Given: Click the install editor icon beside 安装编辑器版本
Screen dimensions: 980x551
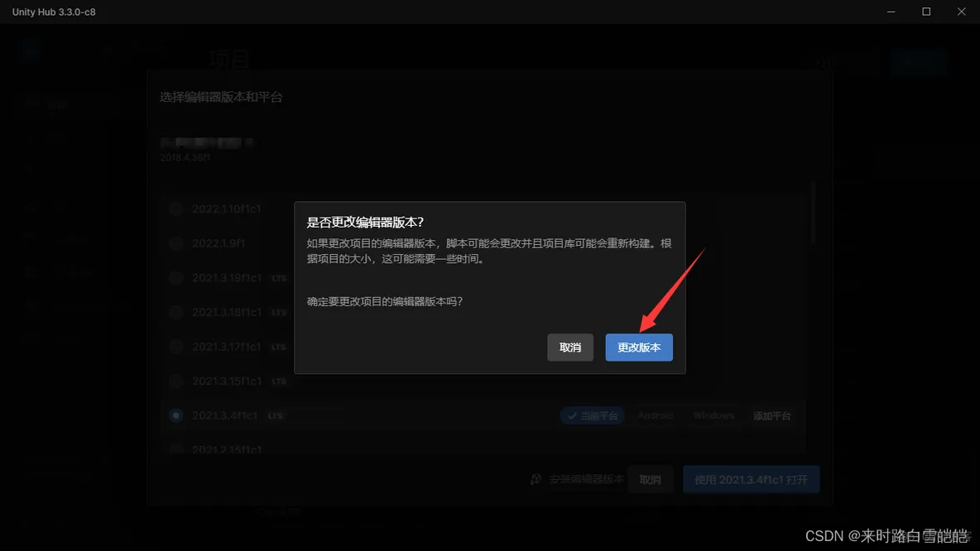Looking at the screenshot, I should coord(536,479).
